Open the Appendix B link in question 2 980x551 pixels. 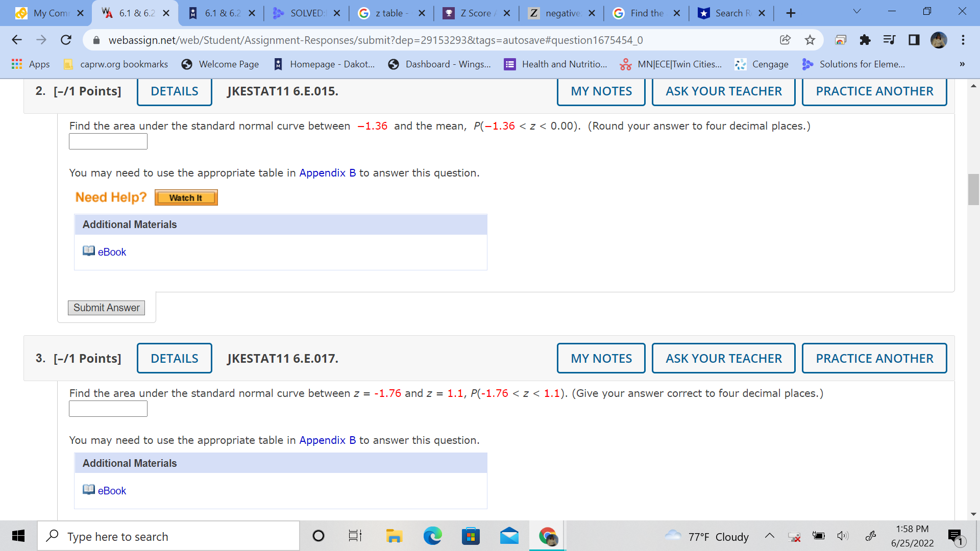pyautogui.click(x=327, y=173)
